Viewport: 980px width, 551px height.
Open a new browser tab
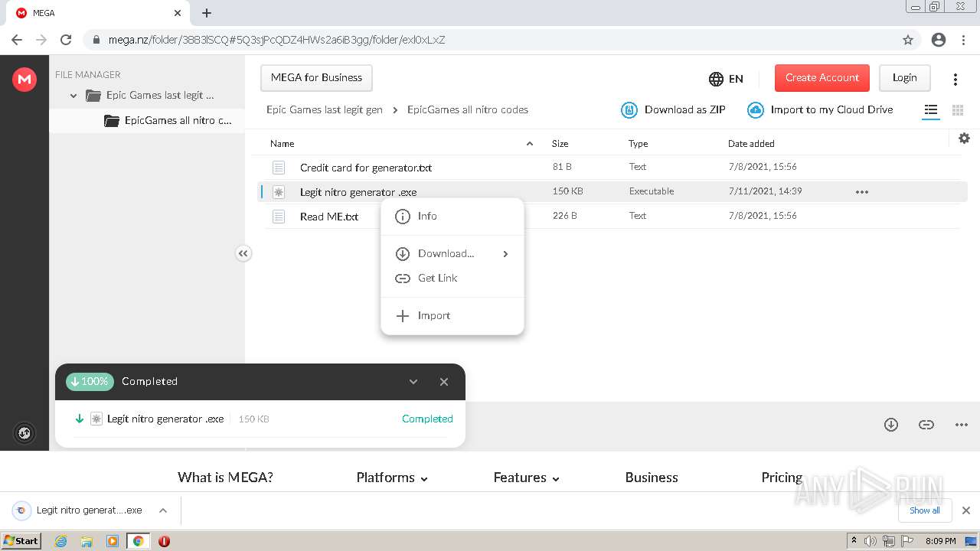point(207,13)
